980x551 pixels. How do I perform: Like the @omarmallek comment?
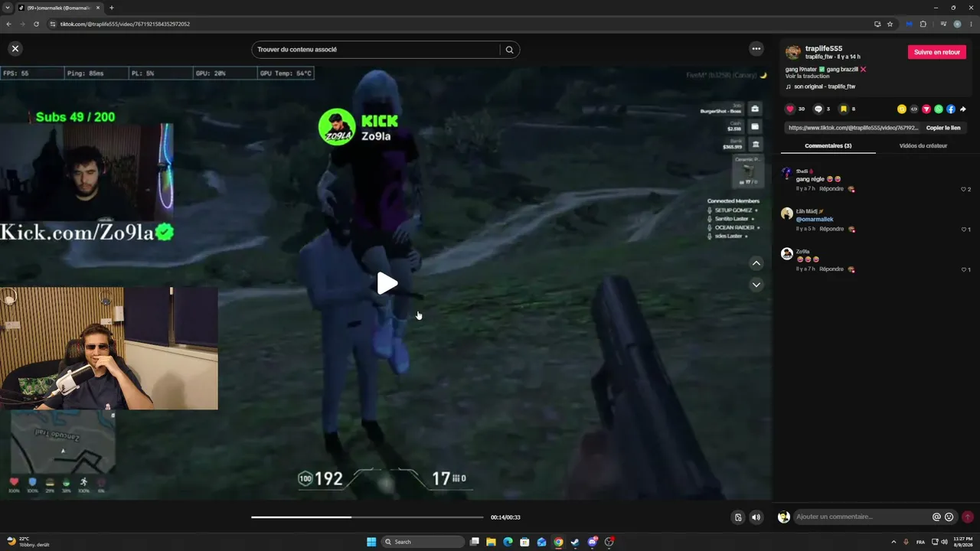pos(965,230)
